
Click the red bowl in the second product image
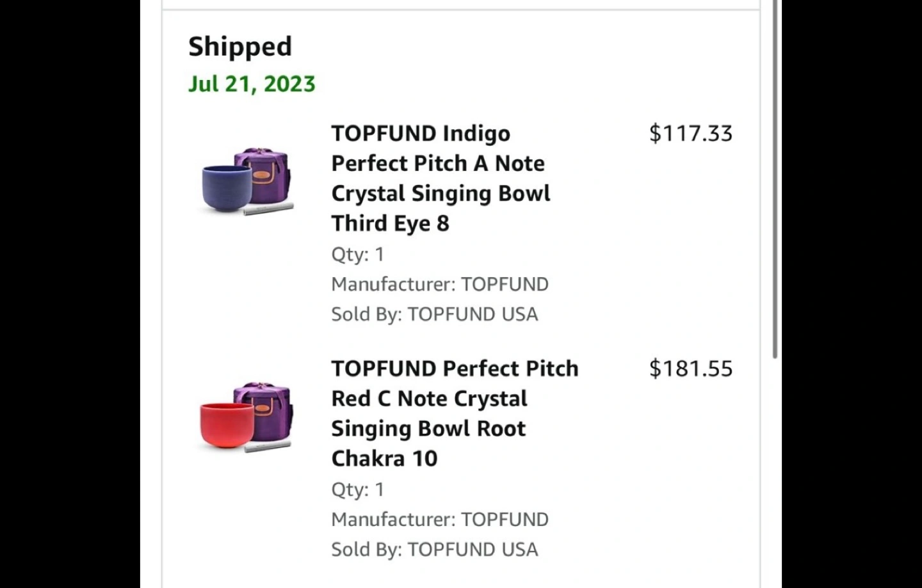[x=225, y=425]
